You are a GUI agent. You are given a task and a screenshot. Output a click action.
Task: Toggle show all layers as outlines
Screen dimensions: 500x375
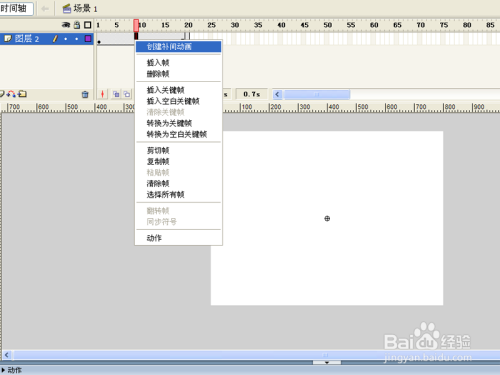pos(88,25)
